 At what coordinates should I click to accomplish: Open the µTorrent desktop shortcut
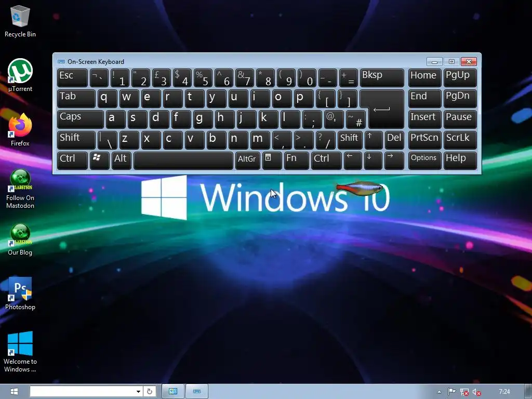20,75
